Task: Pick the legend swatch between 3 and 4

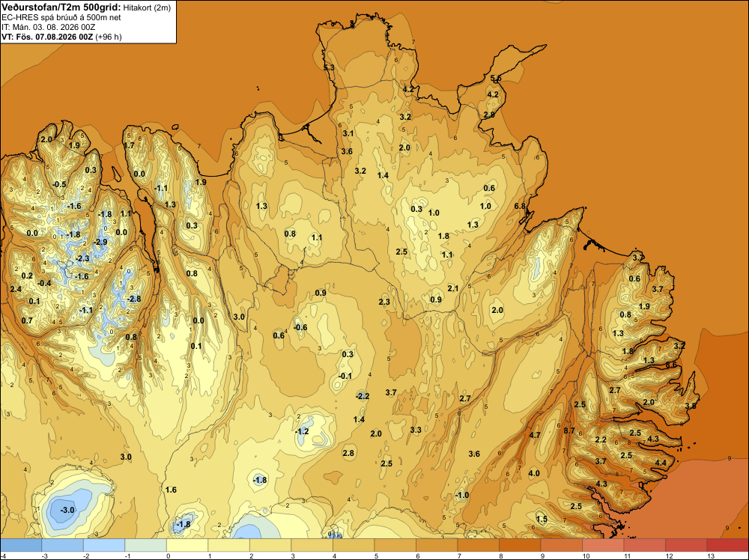Action: [312, 545]
